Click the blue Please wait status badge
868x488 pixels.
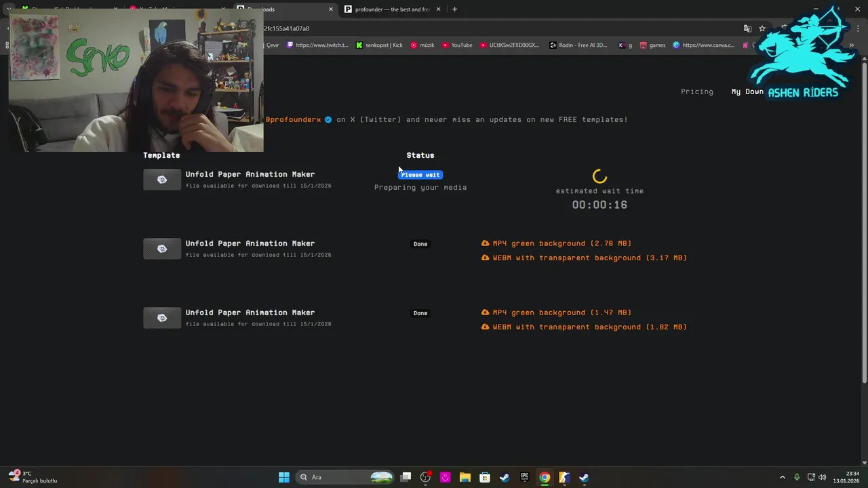point(420,174)
